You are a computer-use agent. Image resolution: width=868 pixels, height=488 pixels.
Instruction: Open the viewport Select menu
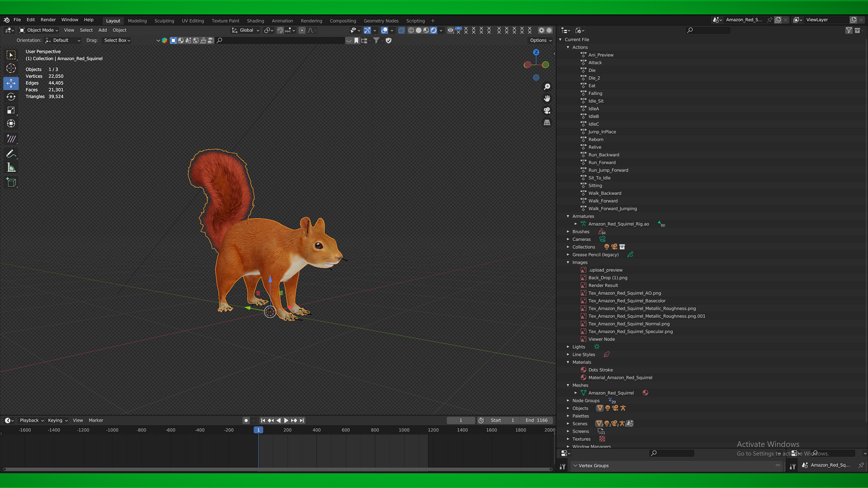86,30
